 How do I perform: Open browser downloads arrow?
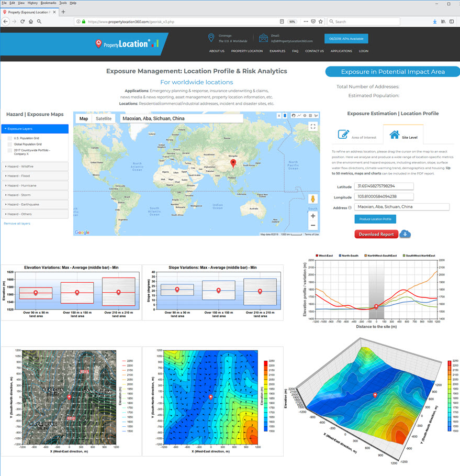pyautogui.click(x=435, y=21)
